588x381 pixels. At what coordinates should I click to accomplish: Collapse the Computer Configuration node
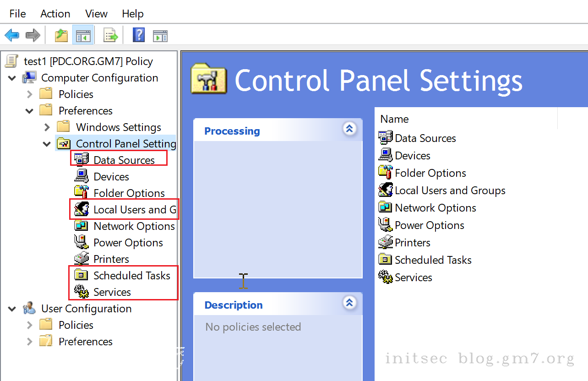point(12,78)
